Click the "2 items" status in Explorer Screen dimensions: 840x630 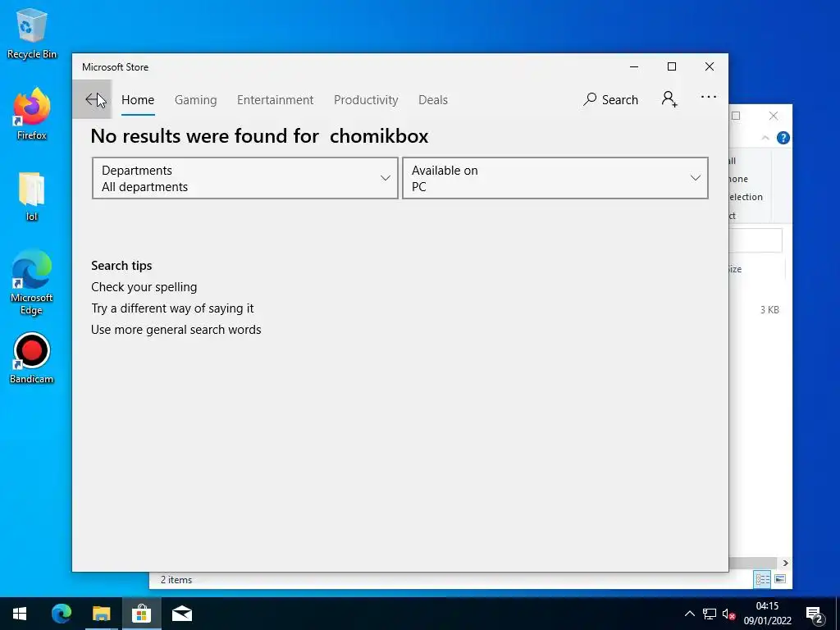(176, 580)
